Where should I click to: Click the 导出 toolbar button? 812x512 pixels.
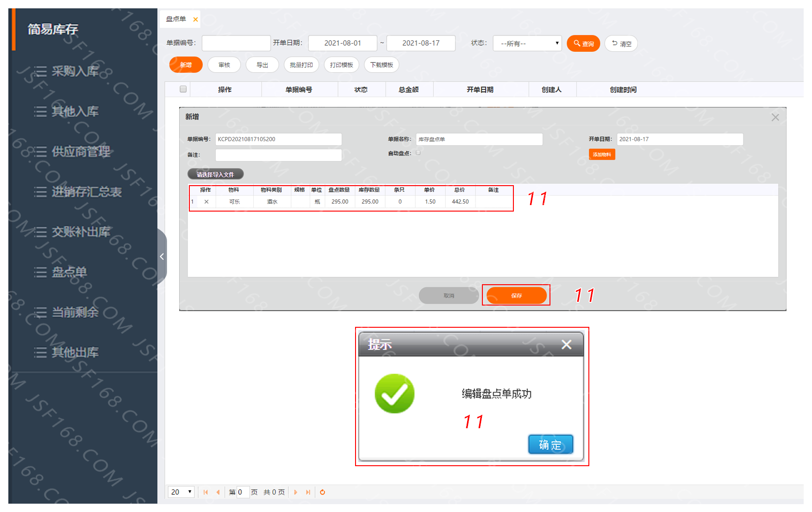(x=262, y=65)
